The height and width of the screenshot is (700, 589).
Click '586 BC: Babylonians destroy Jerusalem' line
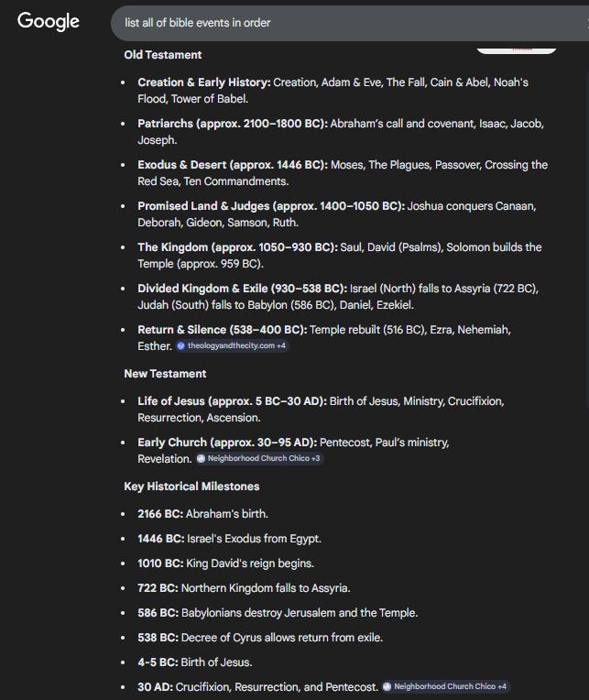coord(278,613)
